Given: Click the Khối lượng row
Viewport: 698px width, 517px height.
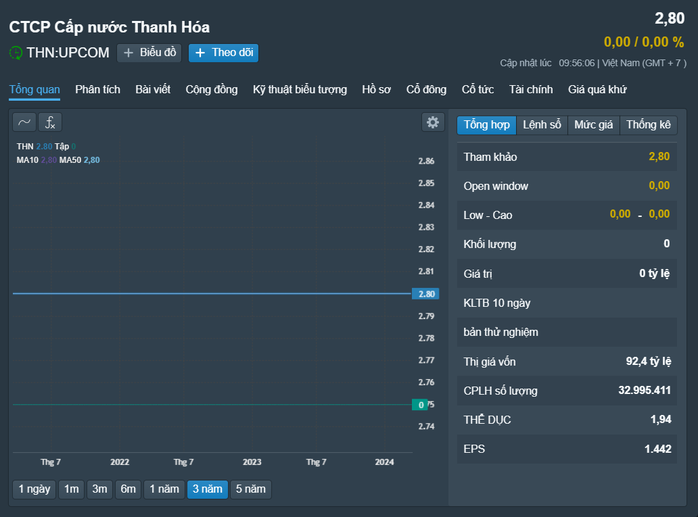Looking at the screenshot, I should (567, 244).
